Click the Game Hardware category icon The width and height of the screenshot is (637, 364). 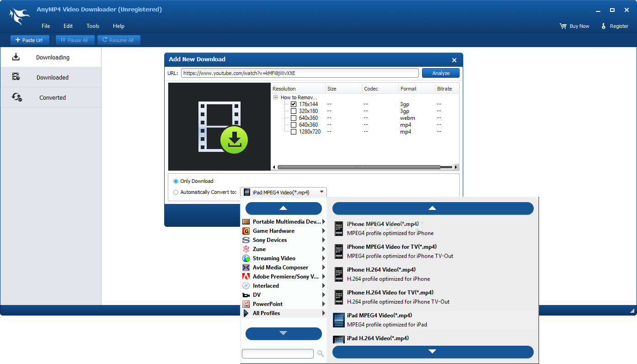point(246,231)
